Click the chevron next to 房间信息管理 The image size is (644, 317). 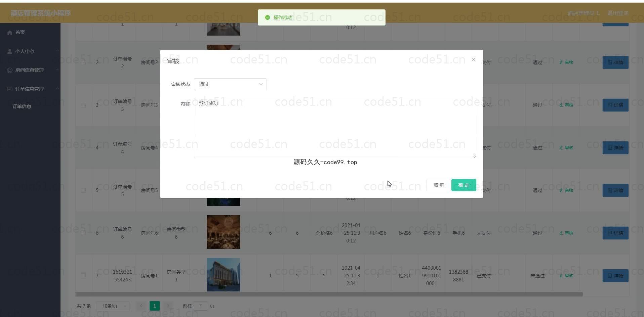(57, 70)
